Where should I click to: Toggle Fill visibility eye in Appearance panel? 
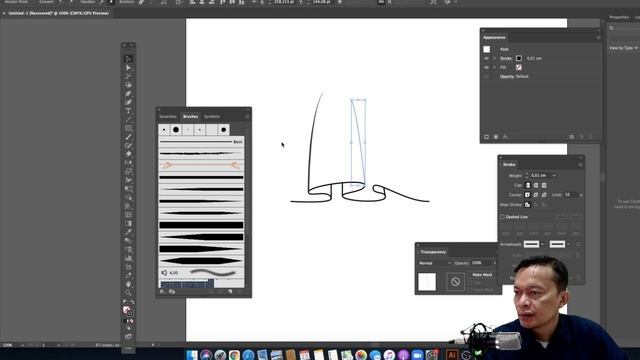point(486,67)
